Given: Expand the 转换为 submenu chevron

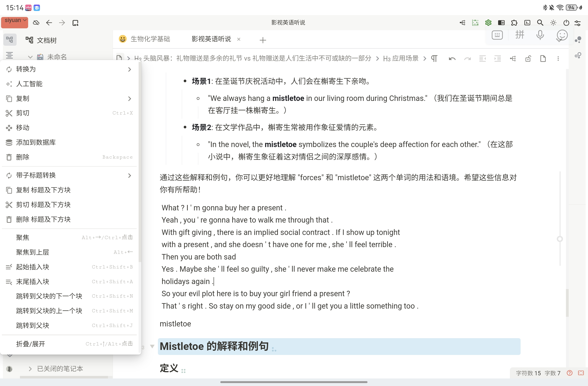Looking at the screenshot, I should coord(129,69).
